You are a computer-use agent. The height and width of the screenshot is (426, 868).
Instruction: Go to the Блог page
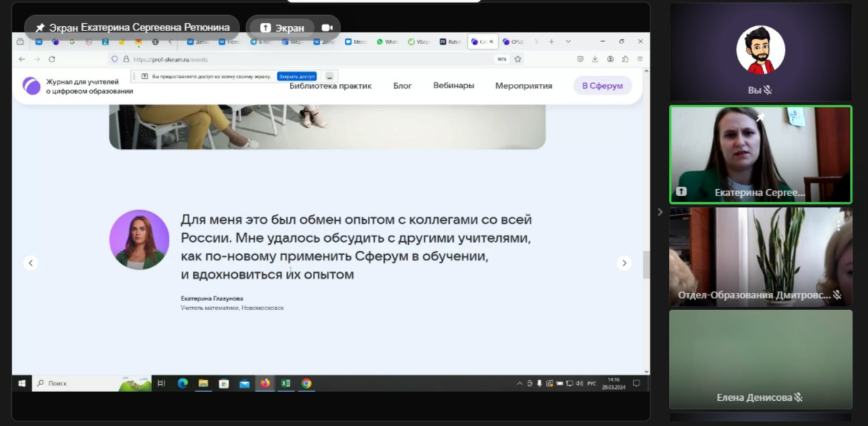pos(402,86)
